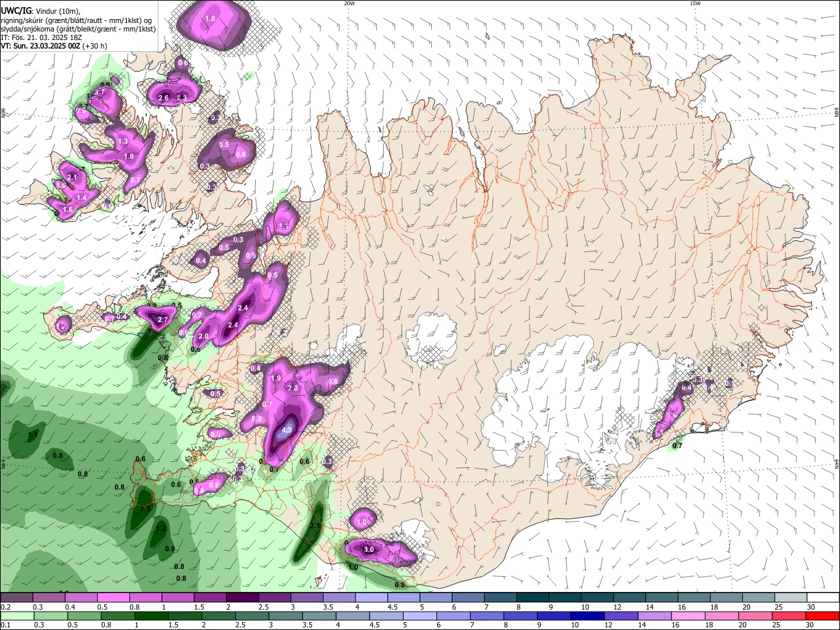The height and width of the screenshot is (630, 840).
Task: Select the dark teal 9–10 snow swatch
Action: pyautogui.click(x=565, y=597)
